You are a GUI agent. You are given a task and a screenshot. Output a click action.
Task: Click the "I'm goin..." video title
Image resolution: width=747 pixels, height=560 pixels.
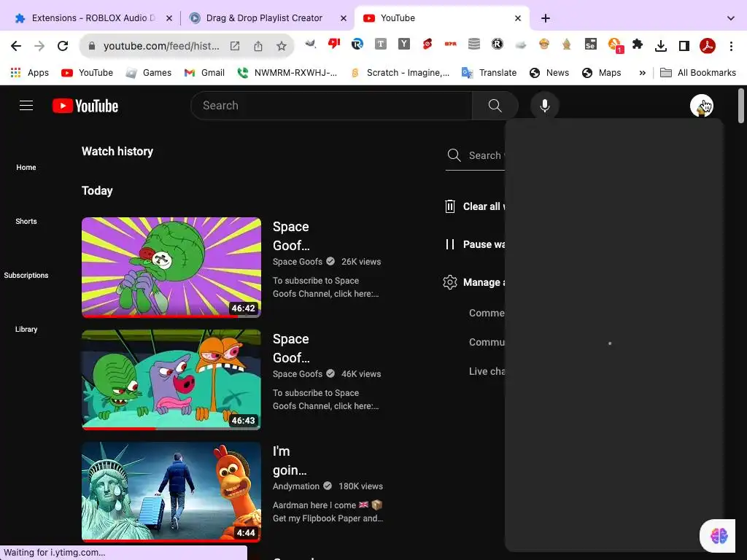pos(290,461)
